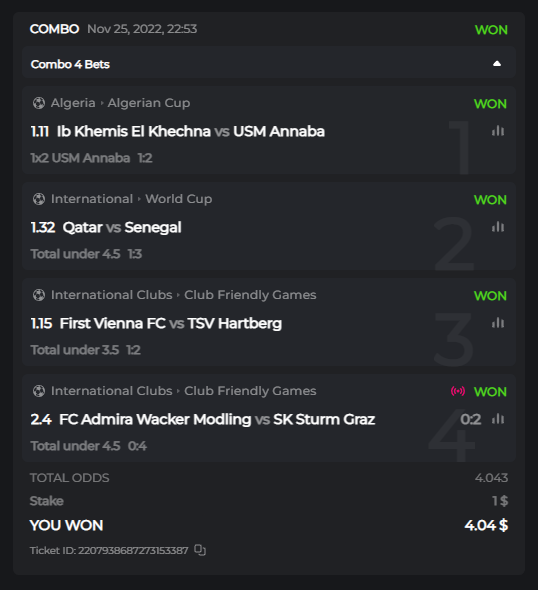Copy the Ticket ID icon
This screenshot has width=538, height=590.
(x=200, y=550)
